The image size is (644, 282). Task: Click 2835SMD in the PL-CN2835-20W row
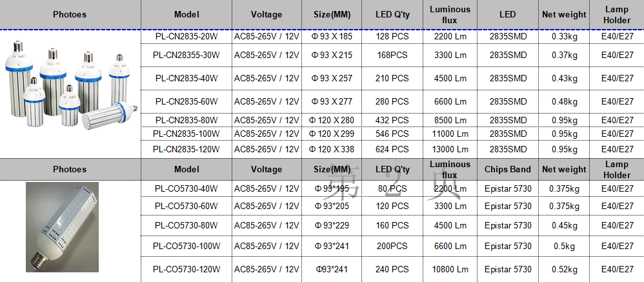tap(508, 36)
